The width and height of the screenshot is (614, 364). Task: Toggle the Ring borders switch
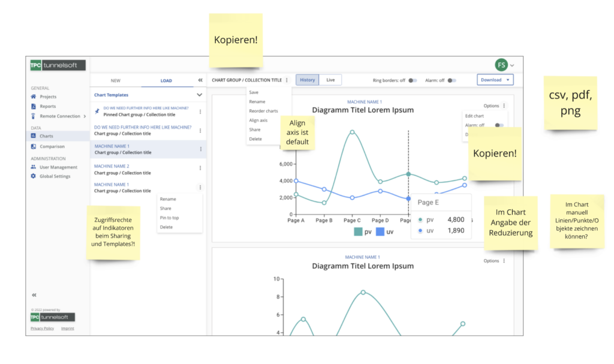click(413, 80)
